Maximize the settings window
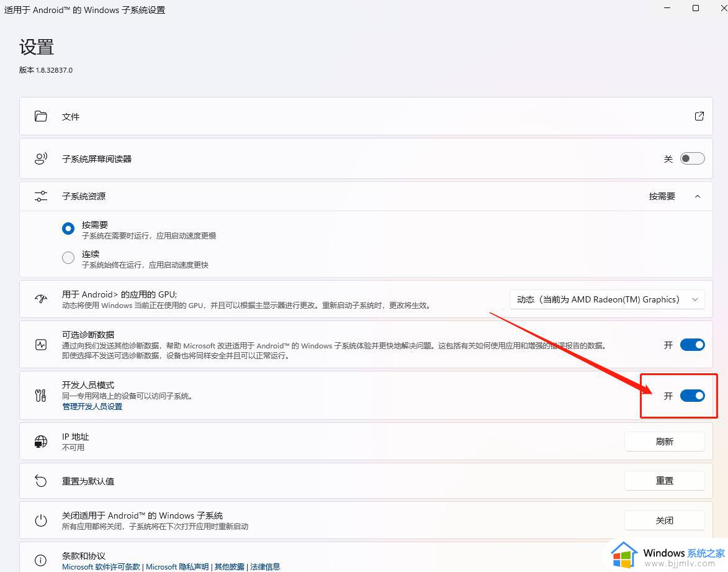Viewport: 728px width, 572px height. [x=696, y=8]
